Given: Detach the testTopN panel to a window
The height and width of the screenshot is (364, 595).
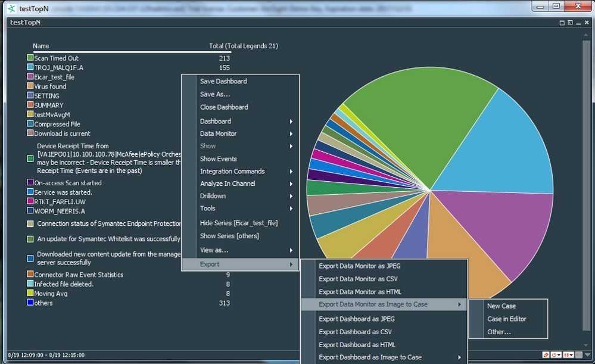Looking at the screenshot, I should [x=570, y=23].
